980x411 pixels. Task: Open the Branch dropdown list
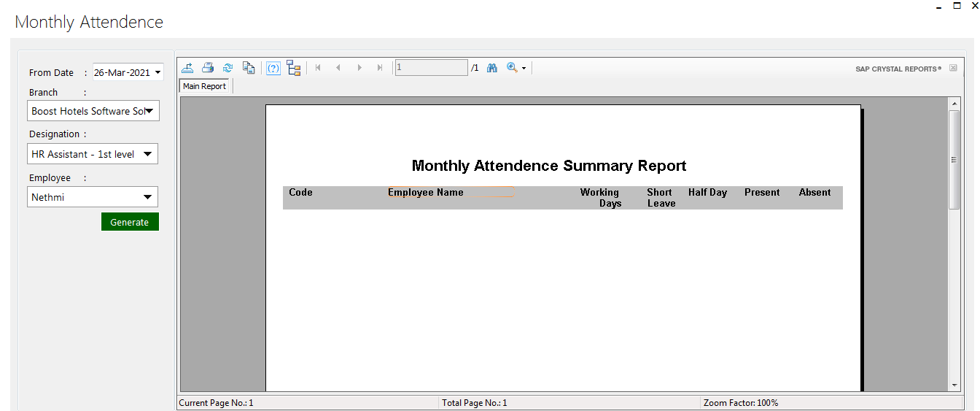[x=149, y=111]
